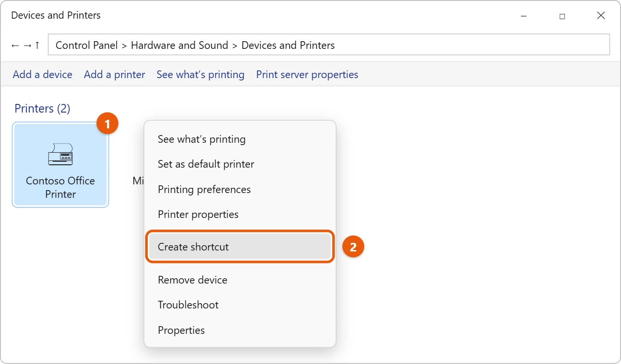Choose Set as default printer
The image size is (621, 364).
240,164
